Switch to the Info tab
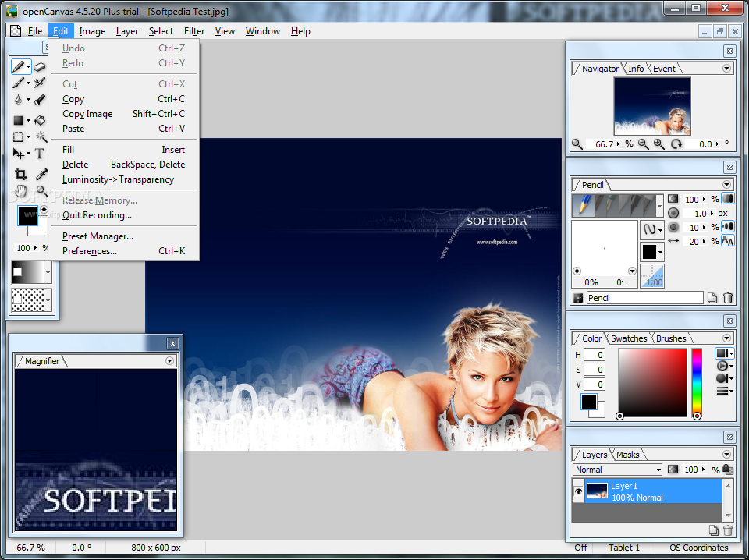The image size is (749, 560). point(636,69)
